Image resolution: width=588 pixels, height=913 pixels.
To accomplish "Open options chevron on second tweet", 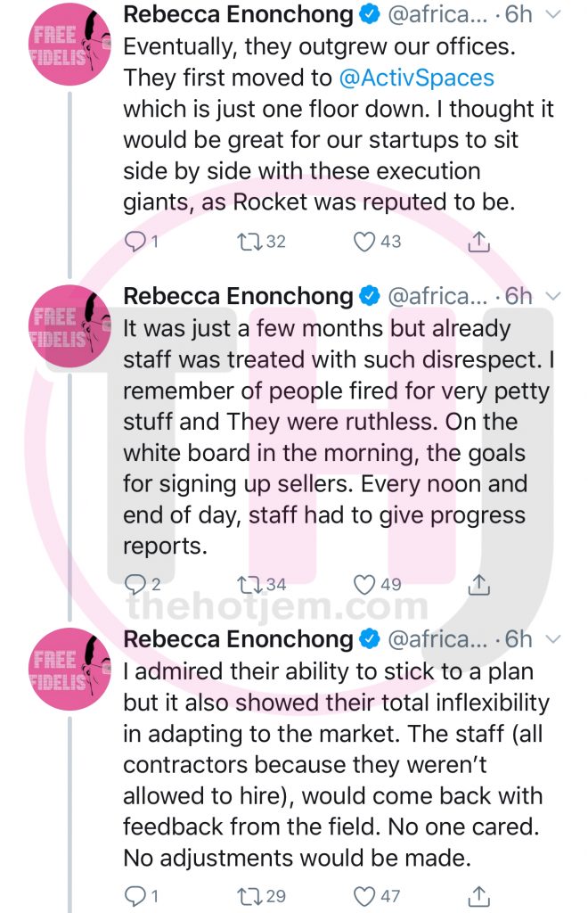I will pos(553,296).
